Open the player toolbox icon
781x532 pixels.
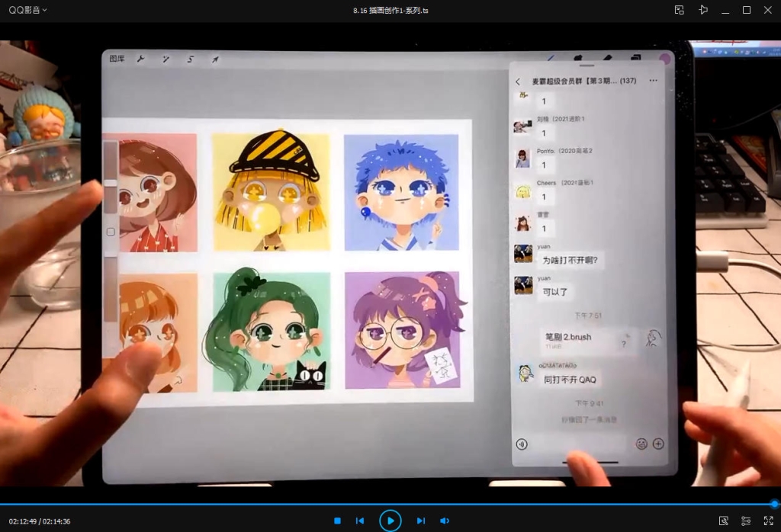[724, 521]
